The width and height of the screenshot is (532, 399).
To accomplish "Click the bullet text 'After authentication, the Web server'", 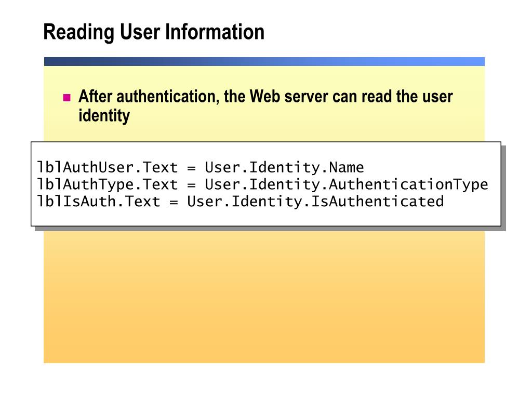I will 203,96.
